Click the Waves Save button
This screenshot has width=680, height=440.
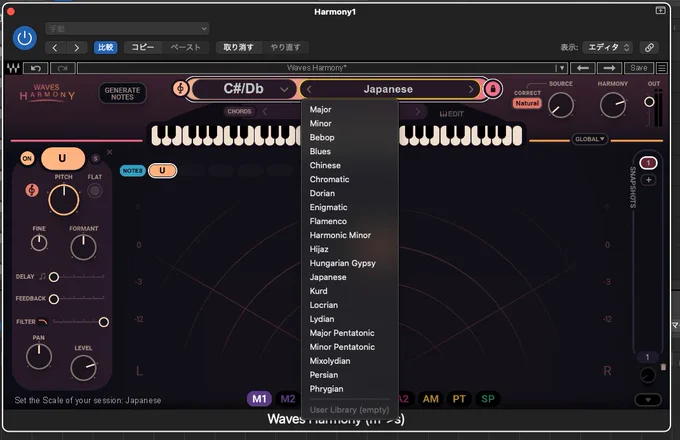[x=639, y=68]
